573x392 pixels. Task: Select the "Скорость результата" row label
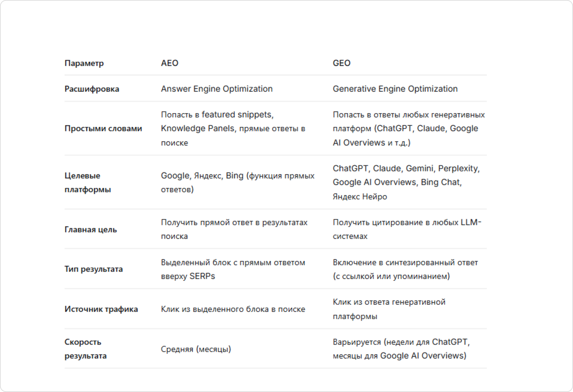click(x=85, y=349)
